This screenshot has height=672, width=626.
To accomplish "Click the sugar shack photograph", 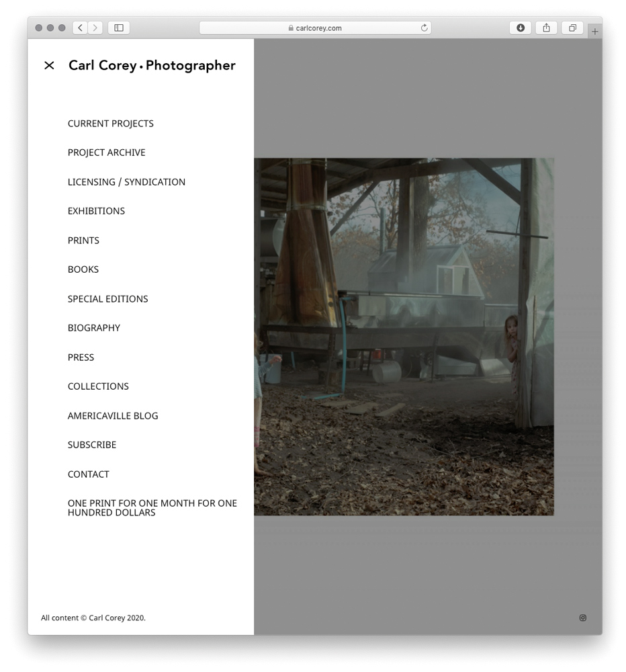I will coord(404,337).
